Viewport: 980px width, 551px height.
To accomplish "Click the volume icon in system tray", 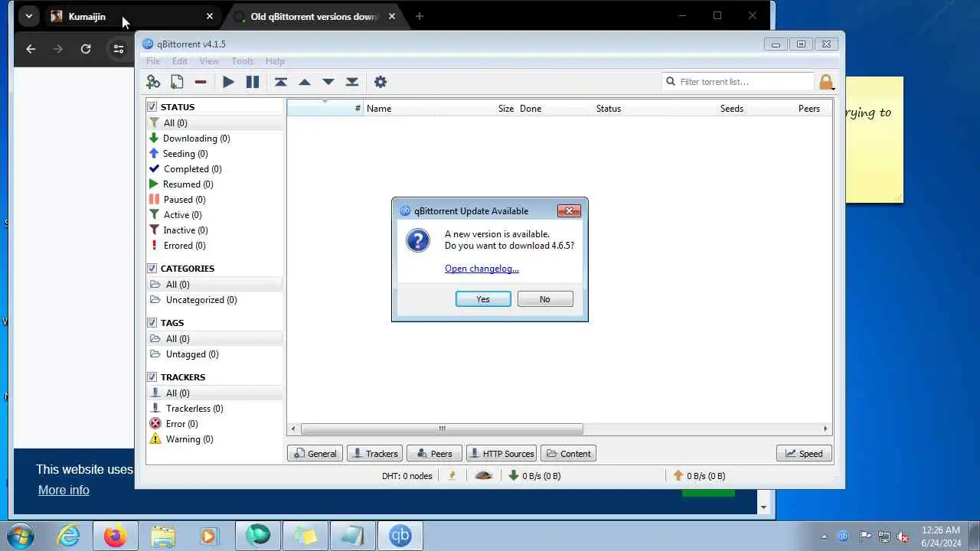I will (x=903, y=536).
